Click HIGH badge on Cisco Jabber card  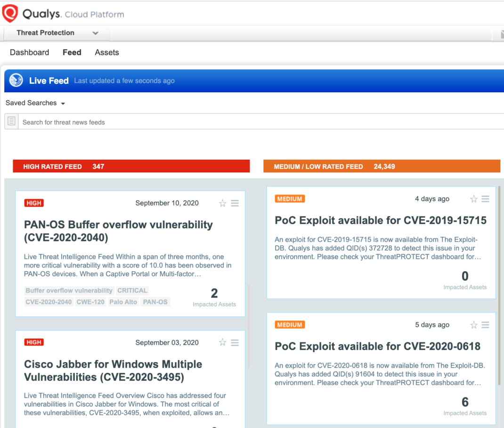34,342
